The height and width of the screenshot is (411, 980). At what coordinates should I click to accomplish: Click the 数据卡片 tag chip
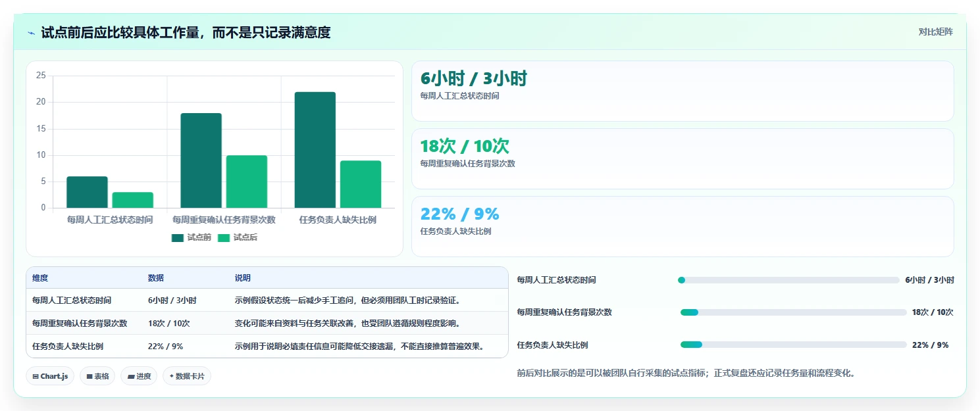point(187,376)
